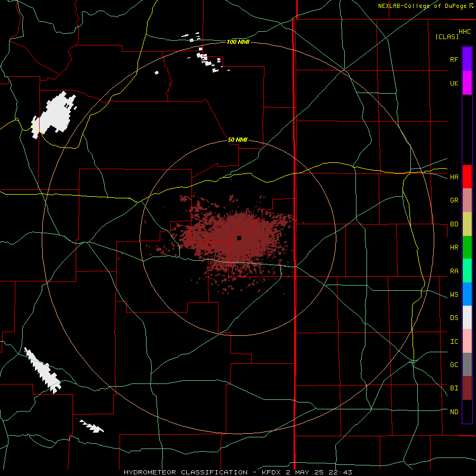
Task: Click the UK magenta legend color block
Action: pos(467,83)
